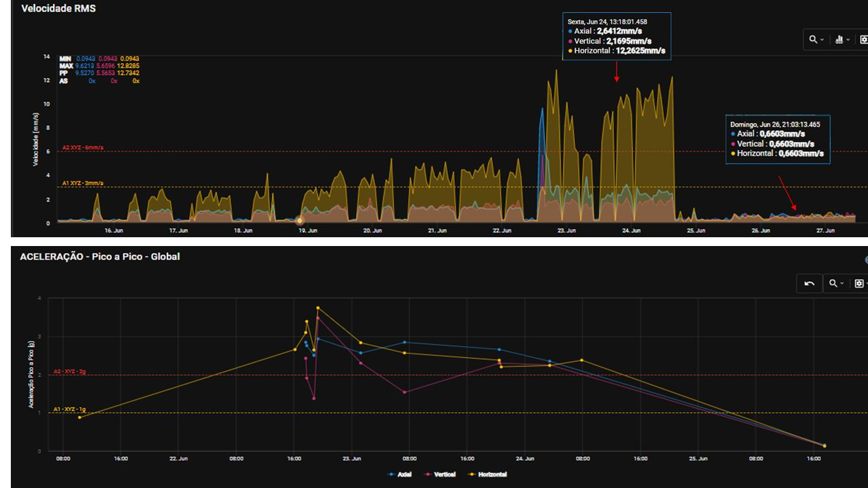Click the ACELERAÇÃO - Pico a Pico - Global title
The image size is (868, 488).
(x=100, y=256)
